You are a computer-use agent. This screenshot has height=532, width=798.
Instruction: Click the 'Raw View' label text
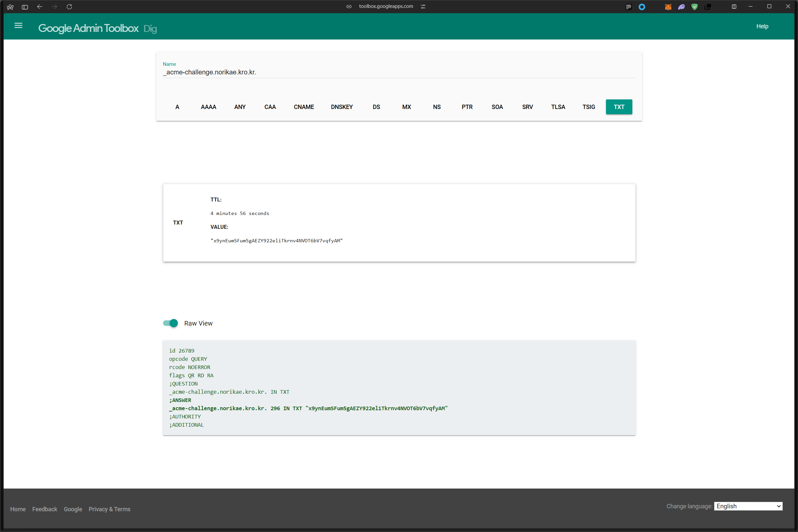tap(198, 323)
